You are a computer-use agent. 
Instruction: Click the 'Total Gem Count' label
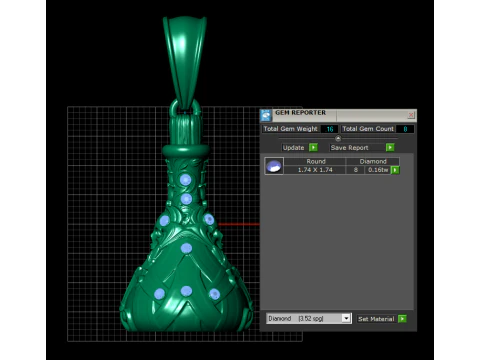(368, 129)
